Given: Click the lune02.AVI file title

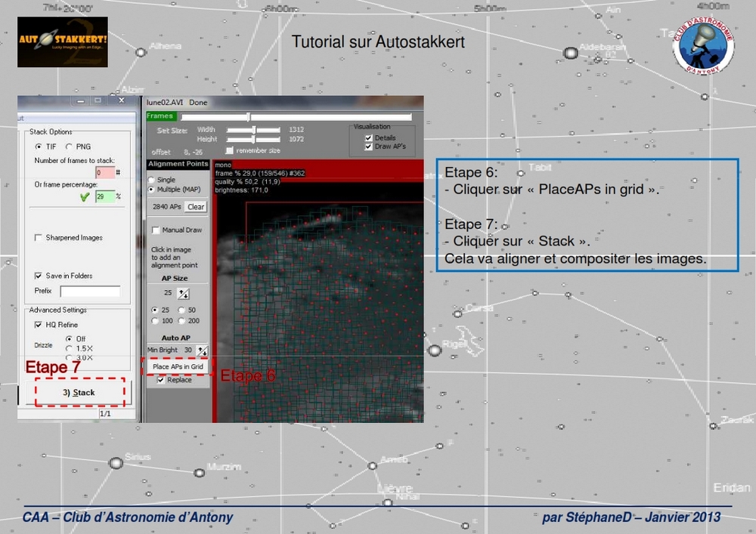Looking at the screenshot, I should point(165,103).
